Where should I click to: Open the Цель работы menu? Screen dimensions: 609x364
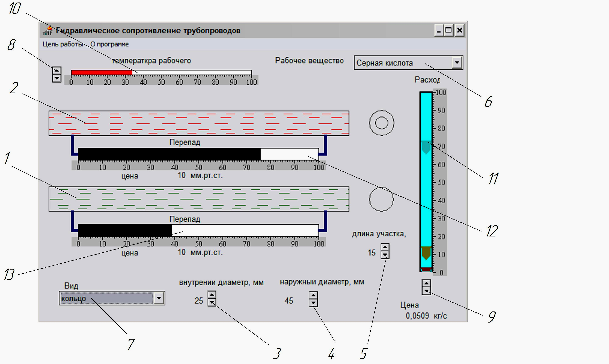click(63, 44)
